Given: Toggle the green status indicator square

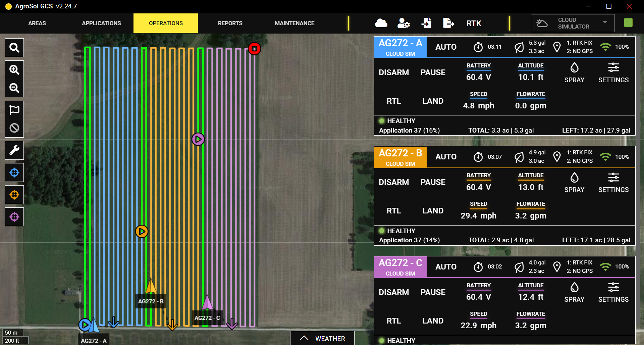Looking at the screenshot, I should [628, 23].
